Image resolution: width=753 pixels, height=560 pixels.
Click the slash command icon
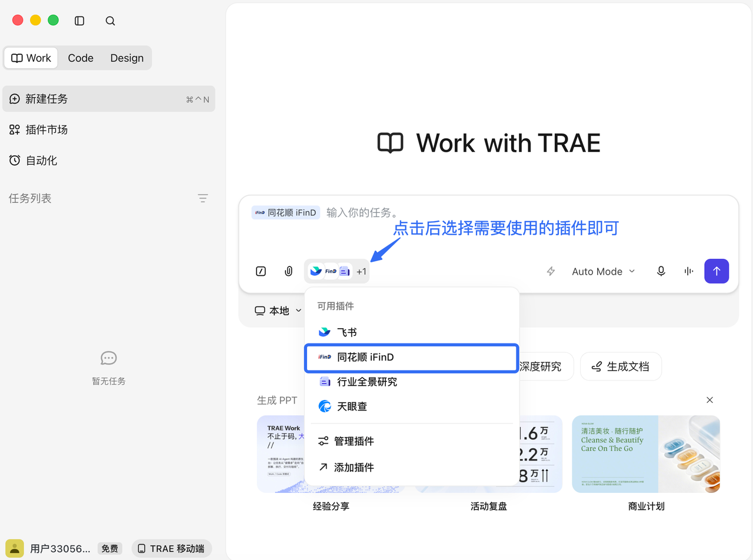coord(261,271)
